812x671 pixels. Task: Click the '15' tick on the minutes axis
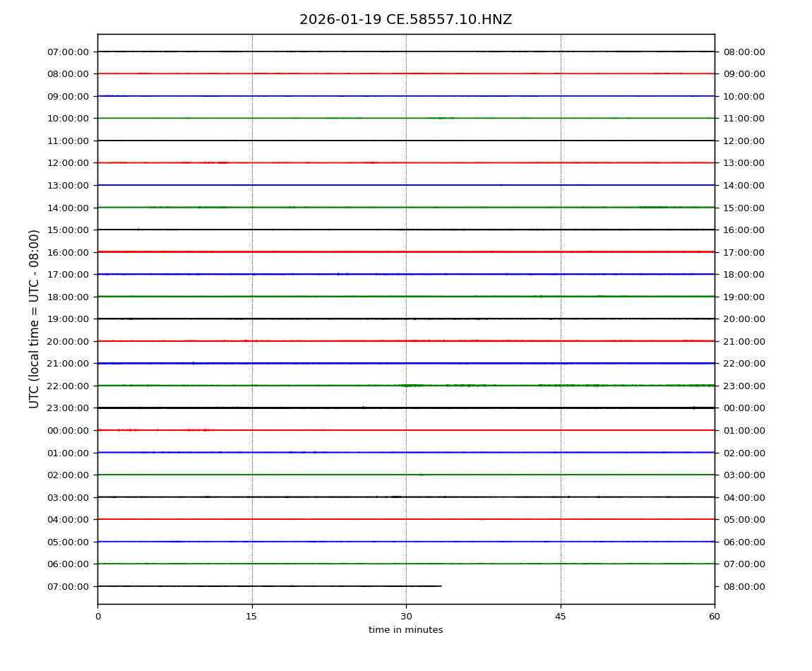coord(251,617)
